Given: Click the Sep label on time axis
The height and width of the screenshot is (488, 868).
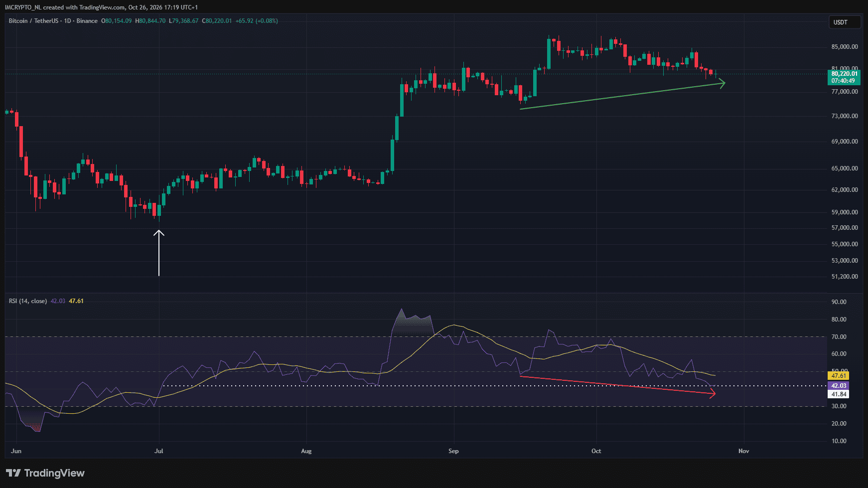Looking at the screenshot, I should tap(453, 451).
